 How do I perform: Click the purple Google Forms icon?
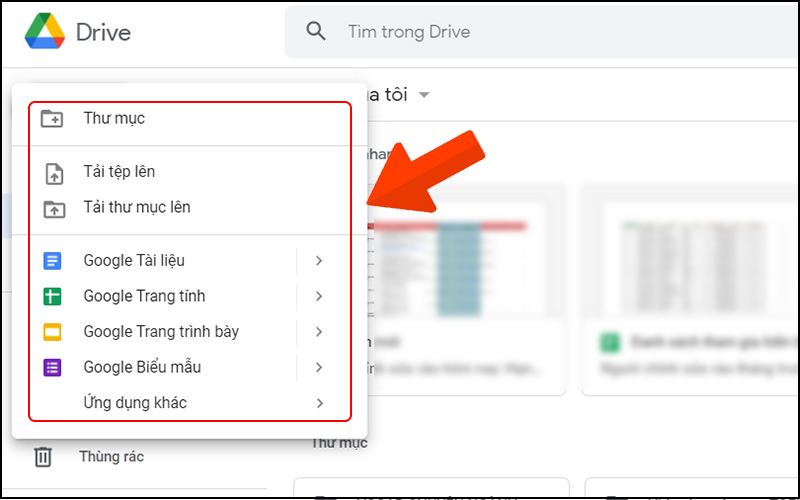(x=52, y=367)
